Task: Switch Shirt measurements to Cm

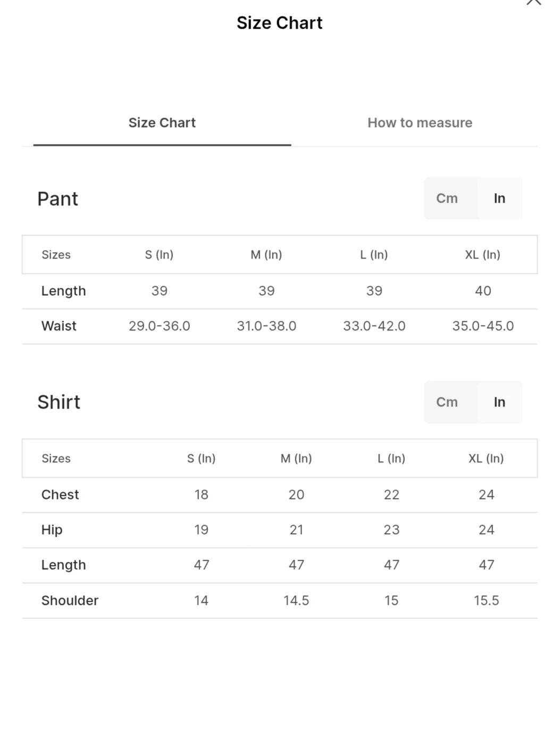Action: pyautogui.click(x=447, y=402)
